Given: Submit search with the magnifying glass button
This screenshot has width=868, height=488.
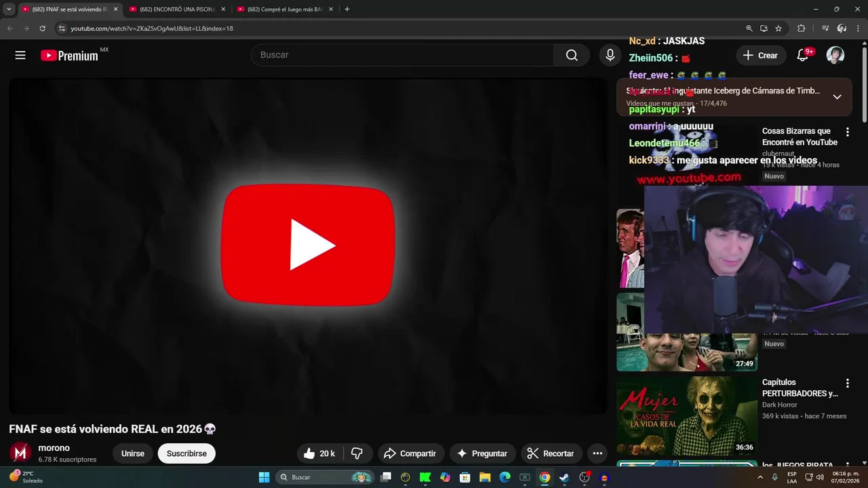Looking at the screenshot, I should [572, 55].
